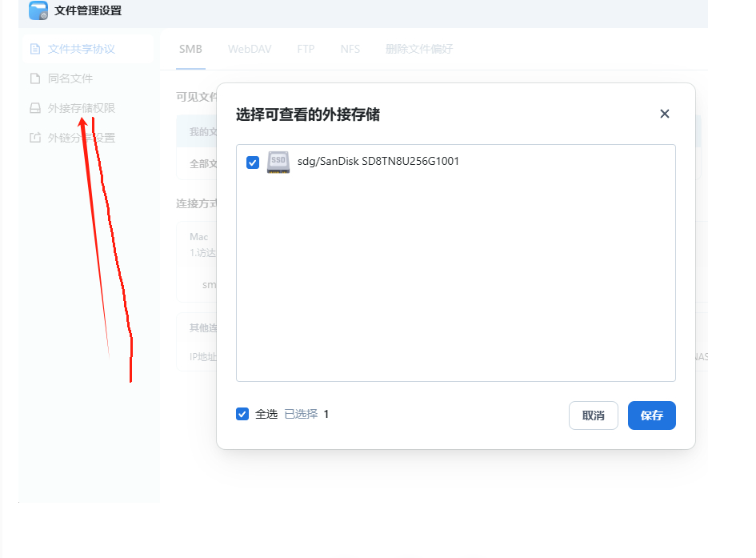Open the WebDAV tab

point(250,49)
